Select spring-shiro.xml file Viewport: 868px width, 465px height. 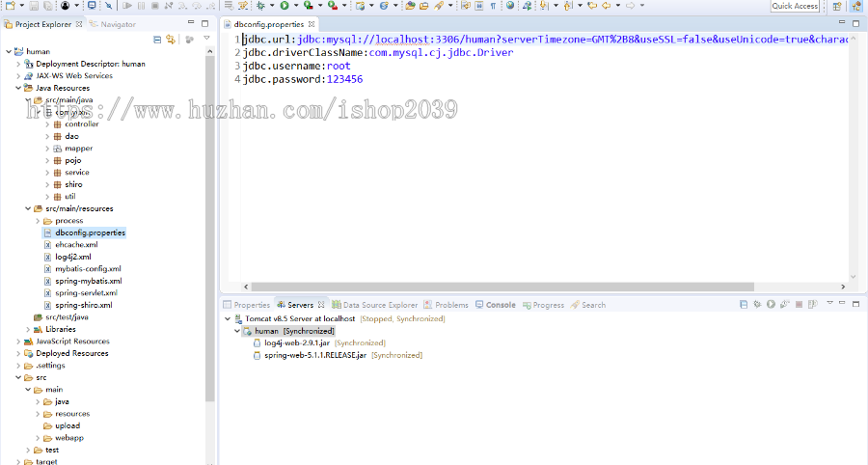84,305
